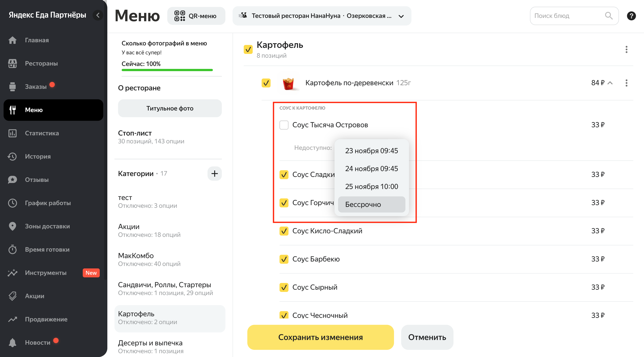Focus the Поиск блюд search field
Screen dimensions: 644x357
coord(574,16)
